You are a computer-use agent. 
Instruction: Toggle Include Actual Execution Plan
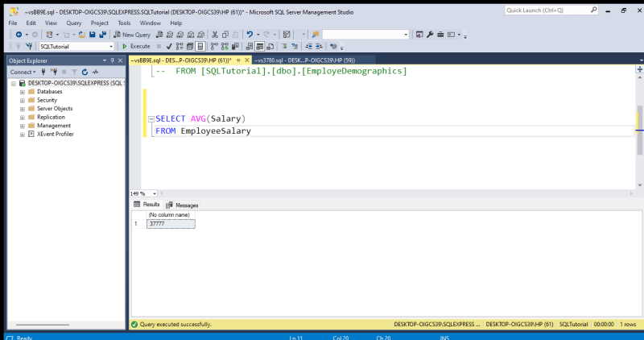(x=214, y=47)
